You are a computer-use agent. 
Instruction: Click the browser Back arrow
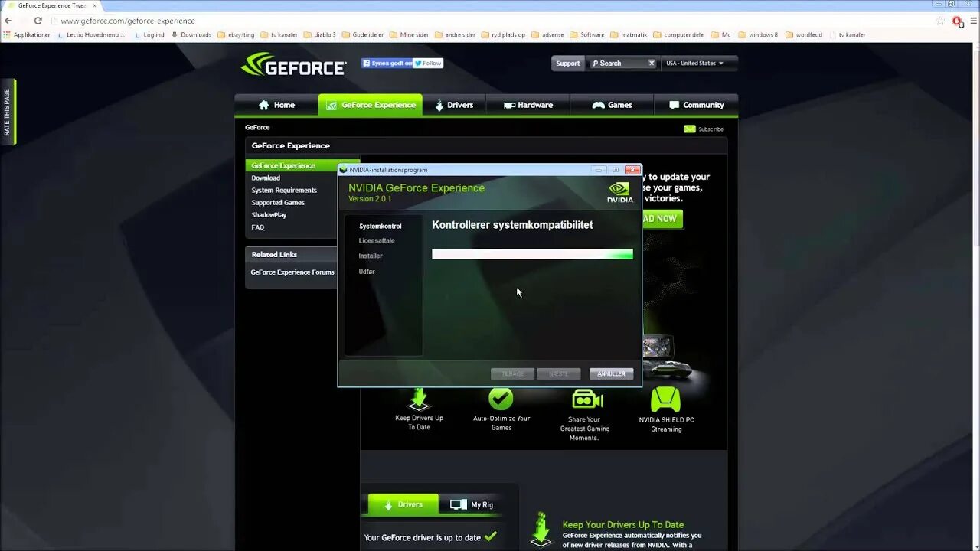click(8, 21)
